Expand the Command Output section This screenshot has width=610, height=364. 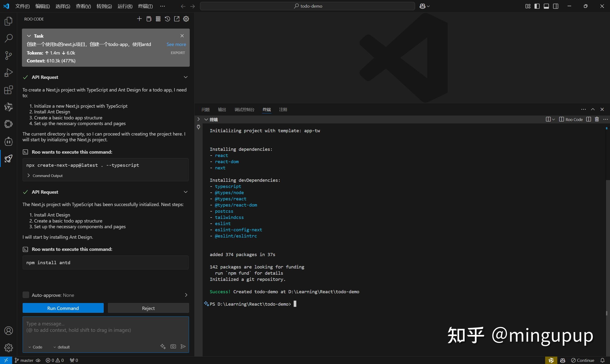[x=45, y=176]
